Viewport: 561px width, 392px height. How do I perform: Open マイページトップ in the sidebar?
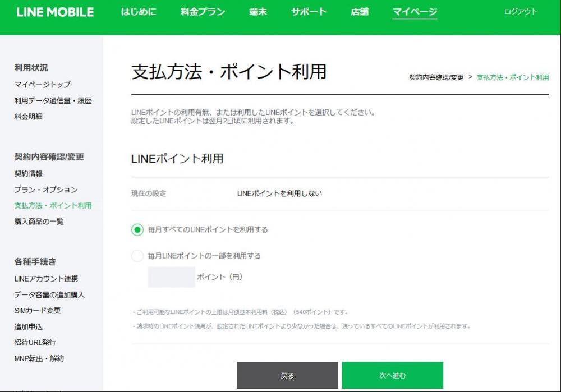[x=42, y=85]
